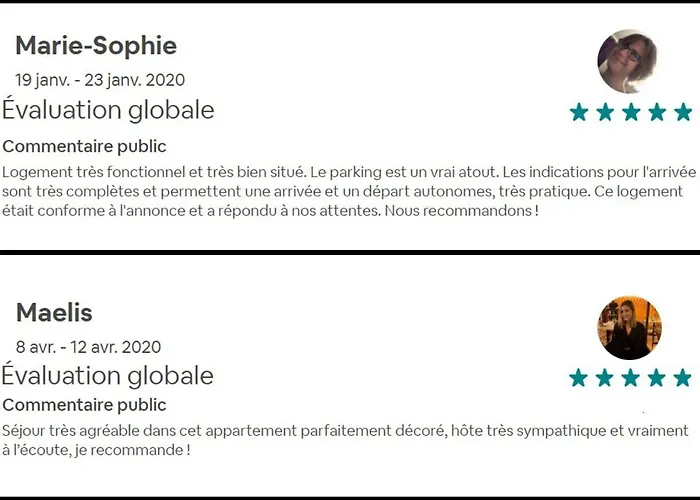Viewport: 700px width, 500px height.
Task: Click the stay dates 8 avr. - 12 avr. 2020
Action: click(x=88, y=347)
